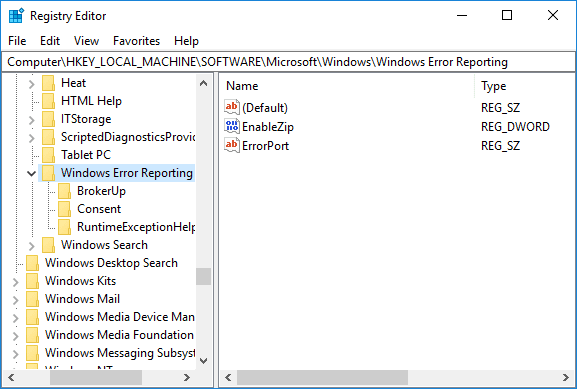Click the Heat folder icon
The width and height of the screenshot is (577, 389).
(x=49, y=83)
